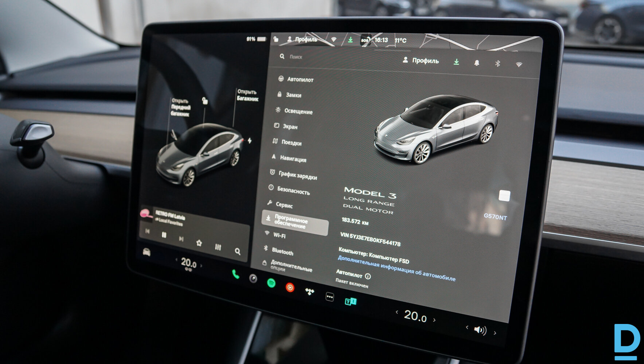This screenshot has height=364, width=644.
Task: Tap the 91% battery indicator
Action: tap(257, 39)
